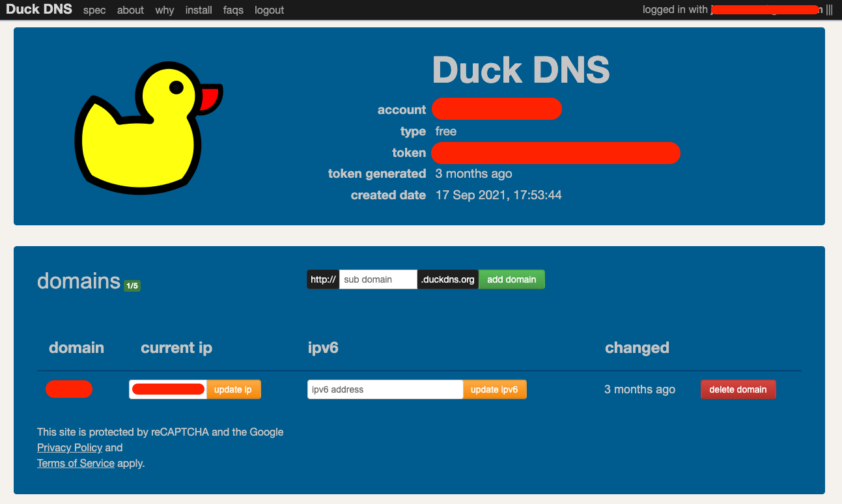Click the Duck DNS main heading
This screenshot has width=842, height=504.
point(521,69)
